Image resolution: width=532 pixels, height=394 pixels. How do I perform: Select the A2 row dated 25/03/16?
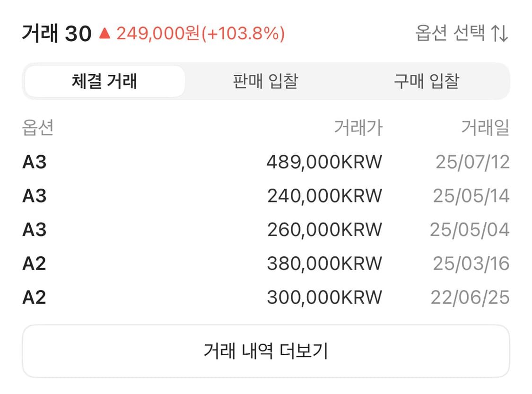(266, 263)
